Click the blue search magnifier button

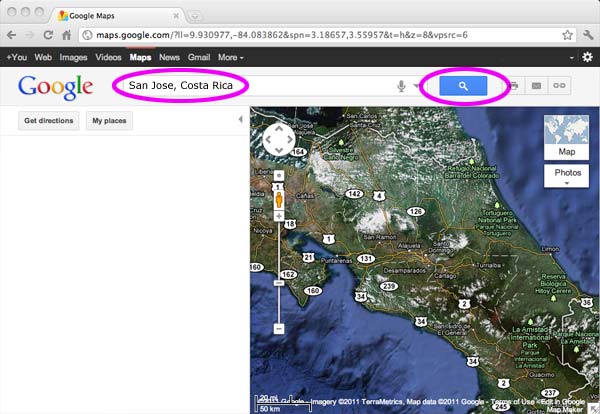463,86
